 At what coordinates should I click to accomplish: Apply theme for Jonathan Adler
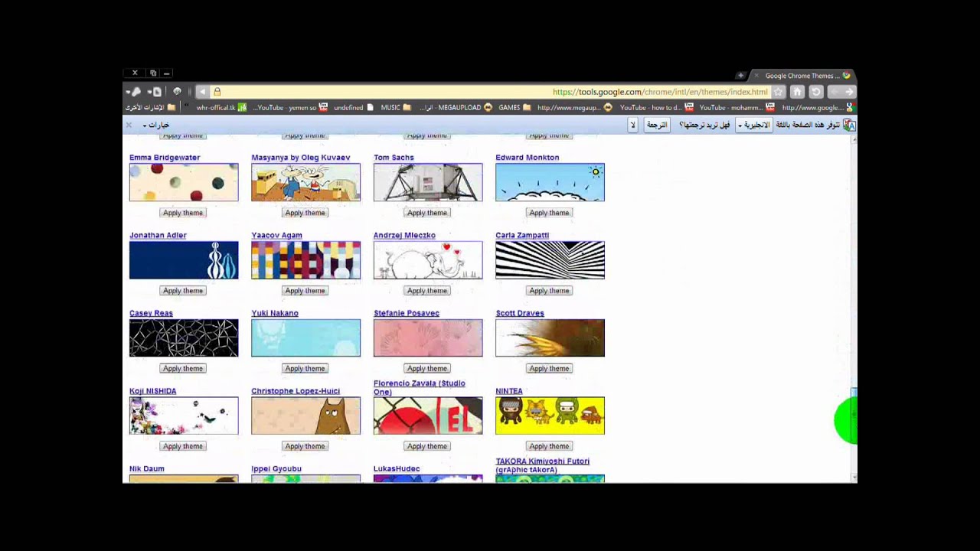tap(183, 291)
